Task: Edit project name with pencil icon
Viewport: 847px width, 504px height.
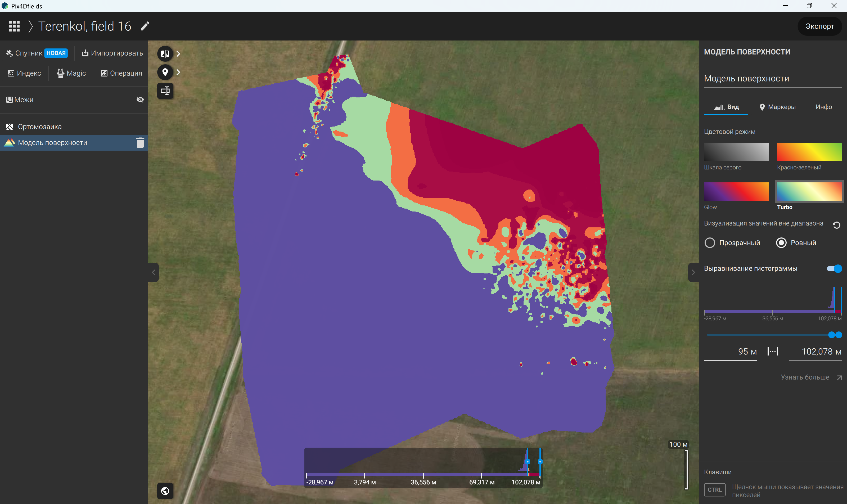Action: (x=145, y=26)
